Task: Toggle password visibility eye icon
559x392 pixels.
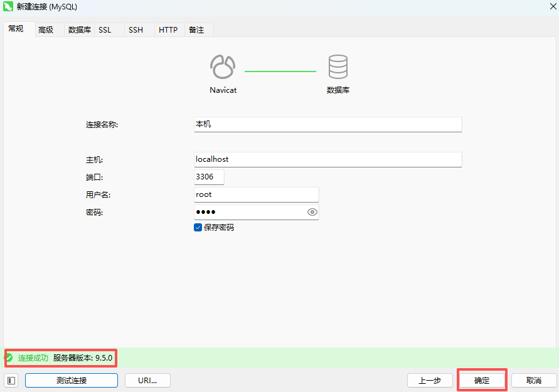Action: (x=312, y=212)
